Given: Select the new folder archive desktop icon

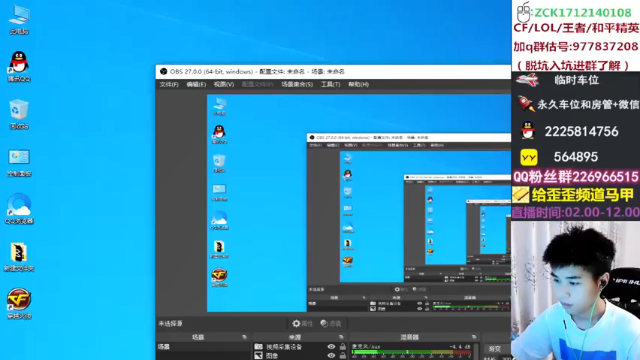Looking at the screenshot, I should [19, 256].
